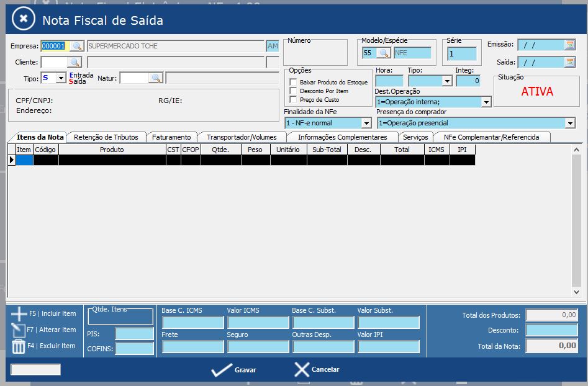Screen dimensions: 588x386
Task: Click the Empresa search magnifier icon
Action: click(x=76, y=46)
